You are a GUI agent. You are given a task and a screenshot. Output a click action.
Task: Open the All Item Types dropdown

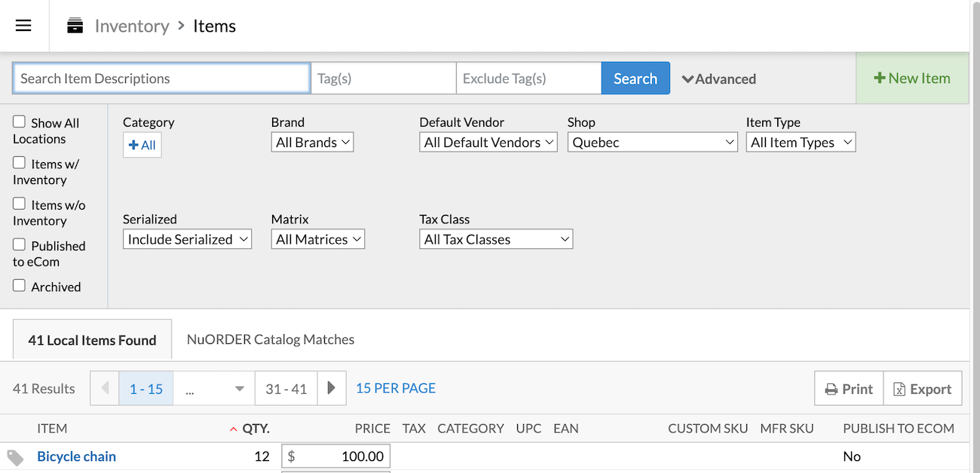coord(801,142)
